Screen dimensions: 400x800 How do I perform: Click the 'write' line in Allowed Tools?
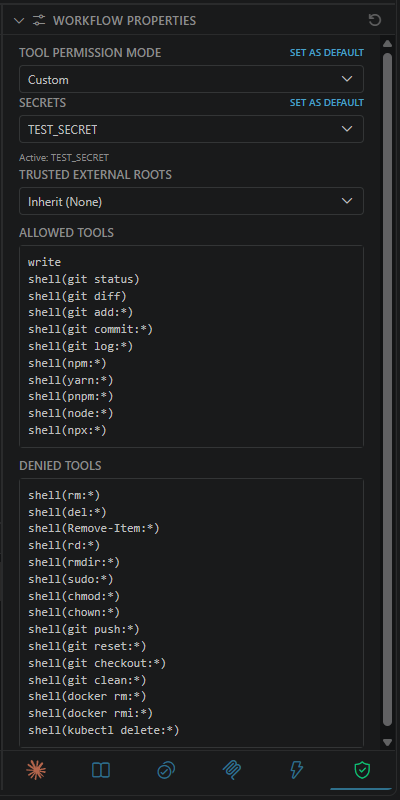[x=44, y=262]
